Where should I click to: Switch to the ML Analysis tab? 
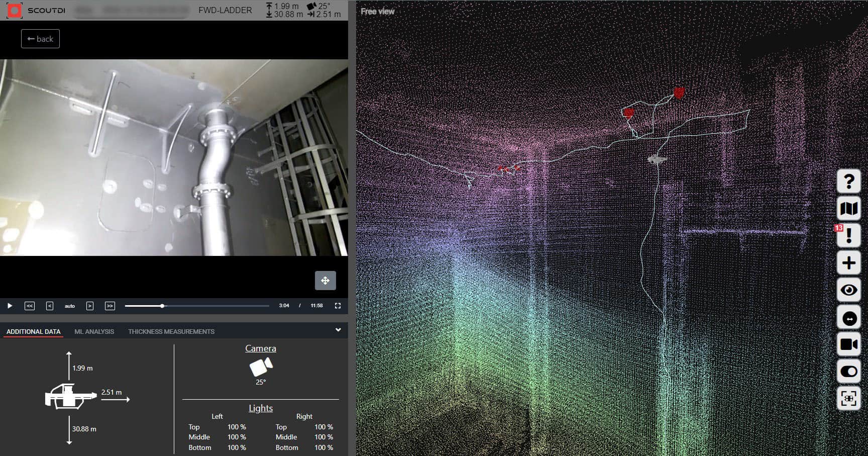(x=94, y=331)
